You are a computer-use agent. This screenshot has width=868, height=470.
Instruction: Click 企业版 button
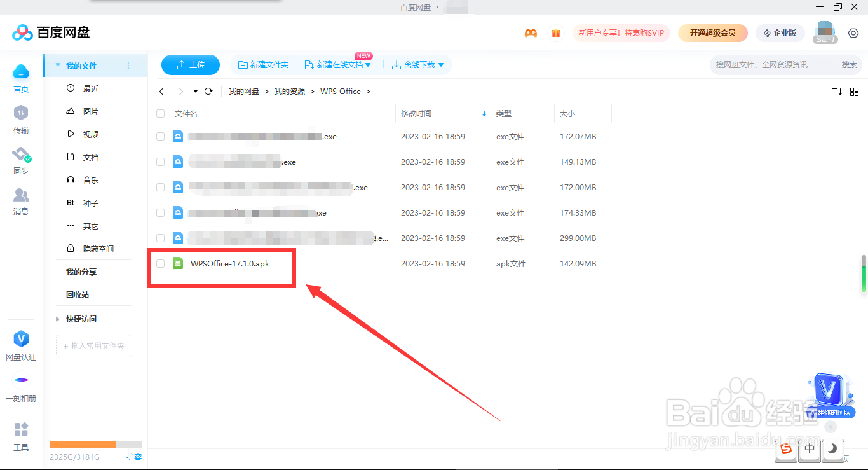pos(780,32)
